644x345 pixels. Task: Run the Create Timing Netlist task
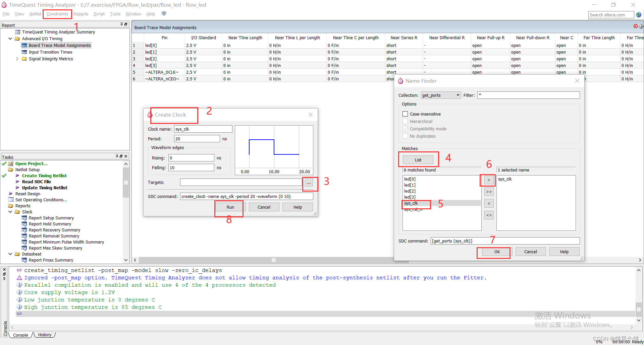44,176
